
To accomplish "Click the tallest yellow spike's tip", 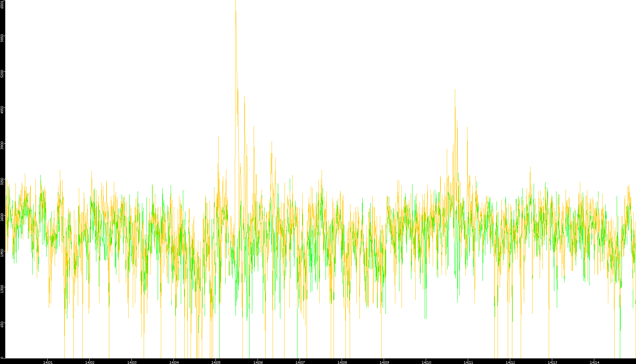I will 235,1.
